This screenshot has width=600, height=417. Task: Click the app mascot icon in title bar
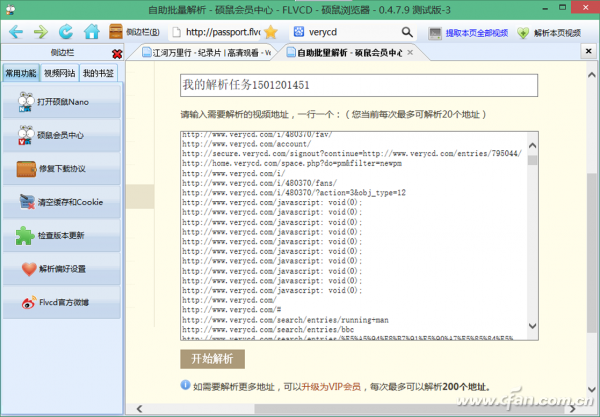click(10, 10)
